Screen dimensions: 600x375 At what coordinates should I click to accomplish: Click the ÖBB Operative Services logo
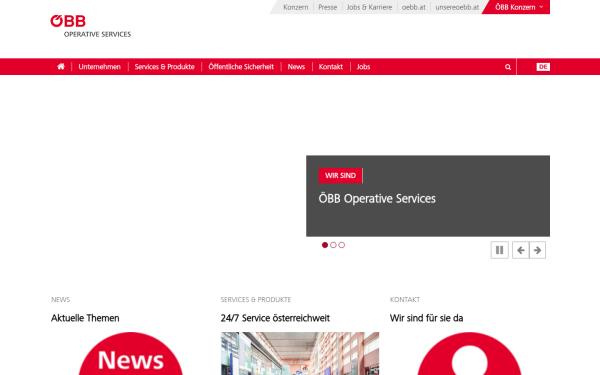91,26
